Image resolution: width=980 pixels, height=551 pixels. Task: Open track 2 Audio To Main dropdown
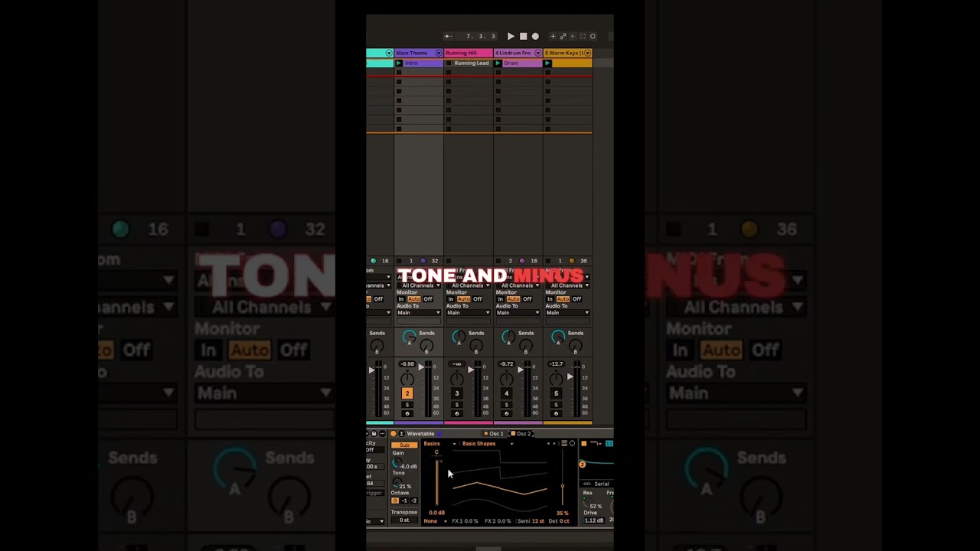(419, 312)
